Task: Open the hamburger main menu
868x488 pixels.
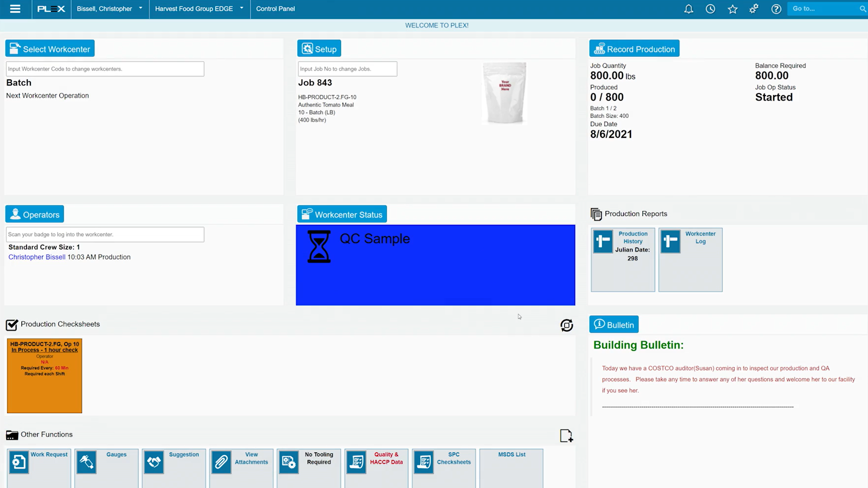Action: (x=15, y=9)
